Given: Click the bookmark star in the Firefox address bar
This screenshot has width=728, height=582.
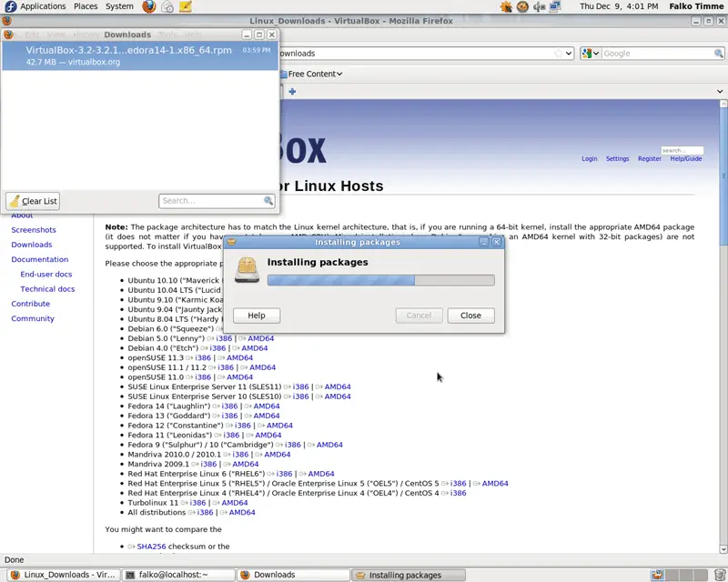Looking at the screenshot, I should pyautogui.click(x=558, y=54).
